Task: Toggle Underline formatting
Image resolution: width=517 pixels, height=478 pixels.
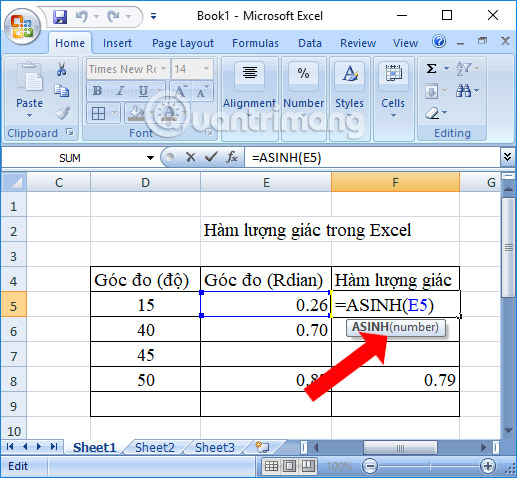Action: point(143,91)
